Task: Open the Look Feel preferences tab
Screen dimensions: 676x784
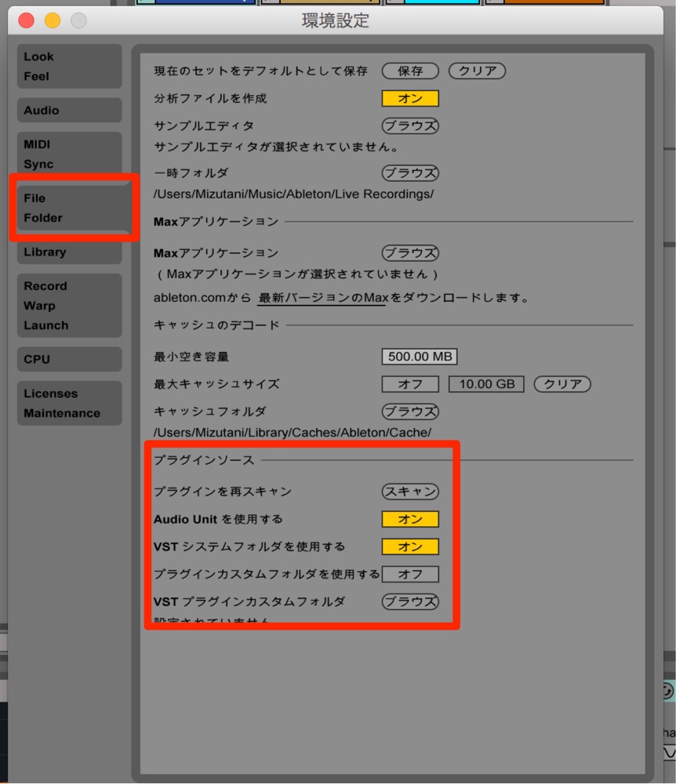Action: [x=69, y=66]
